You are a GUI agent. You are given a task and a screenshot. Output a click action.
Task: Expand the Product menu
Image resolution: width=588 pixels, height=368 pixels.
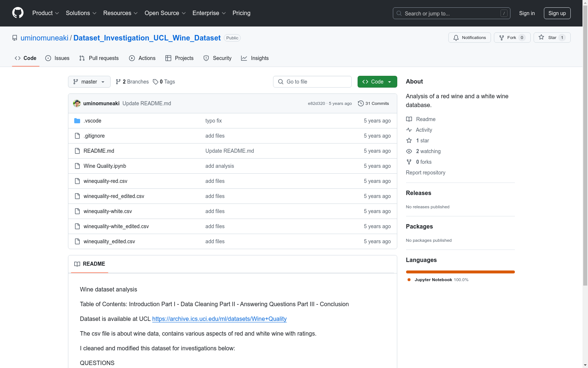click(46, 13)
